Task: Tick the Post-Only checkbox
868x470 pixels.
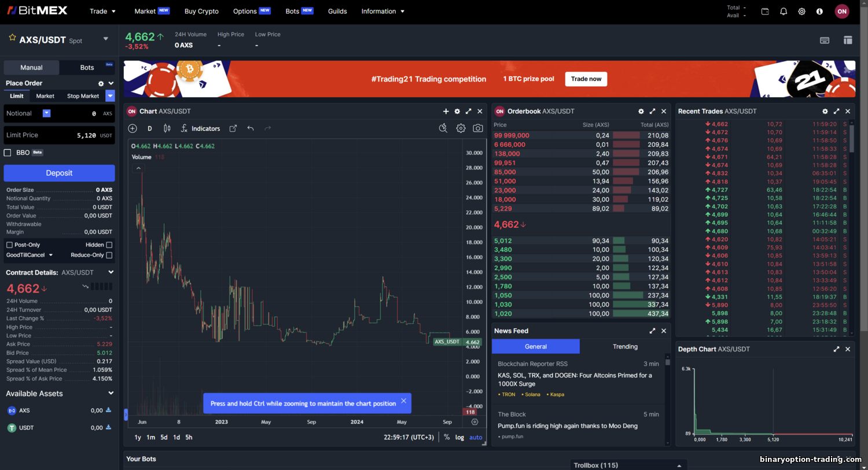Action: point(9,245)
